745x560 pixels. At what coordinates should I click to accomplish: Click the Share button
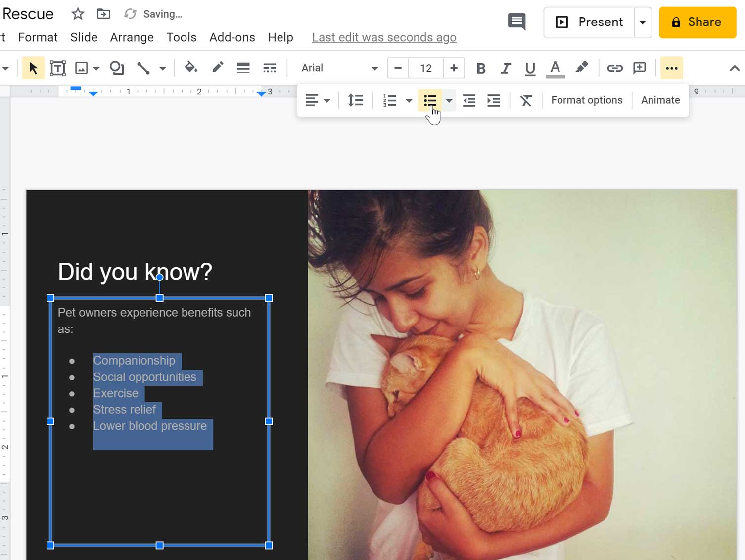point(697,22)
